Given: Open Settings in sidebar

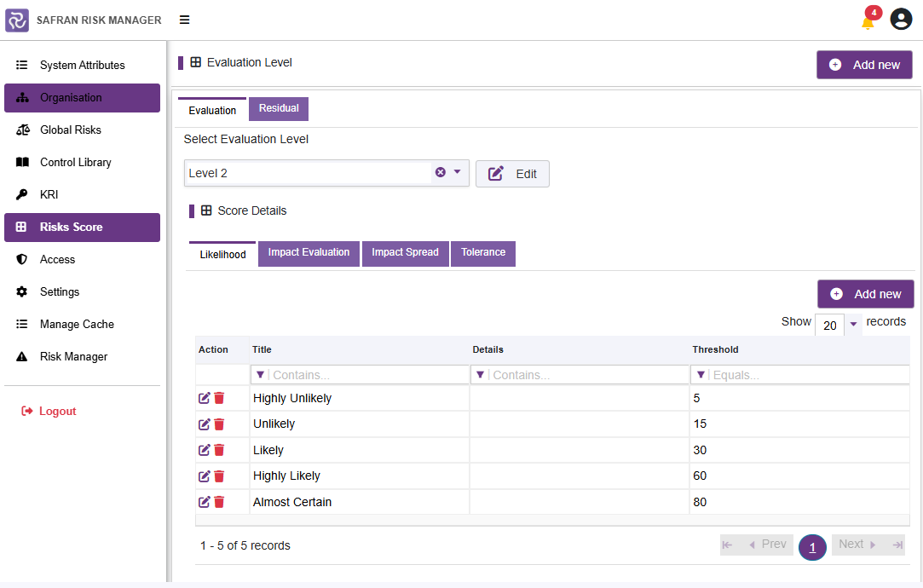Looking at the screenshot, I should click(82, 292).
